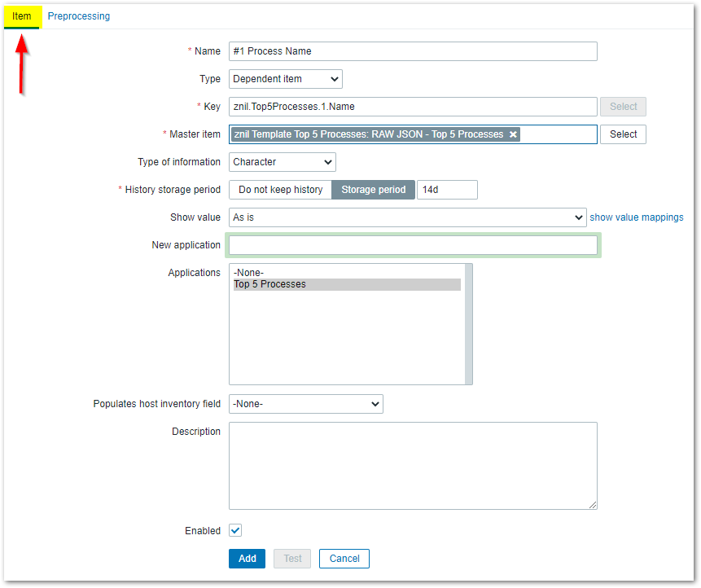Expand Populates host inventory field dropdown
Image resolution: width=701 pixels, height=588 pixels.
click(305, 404)
